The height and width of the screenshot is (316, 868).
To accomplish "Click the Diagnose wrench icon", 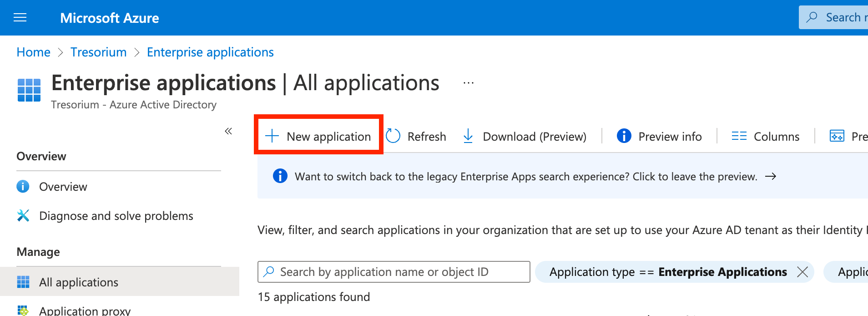I will pos(23,215).
